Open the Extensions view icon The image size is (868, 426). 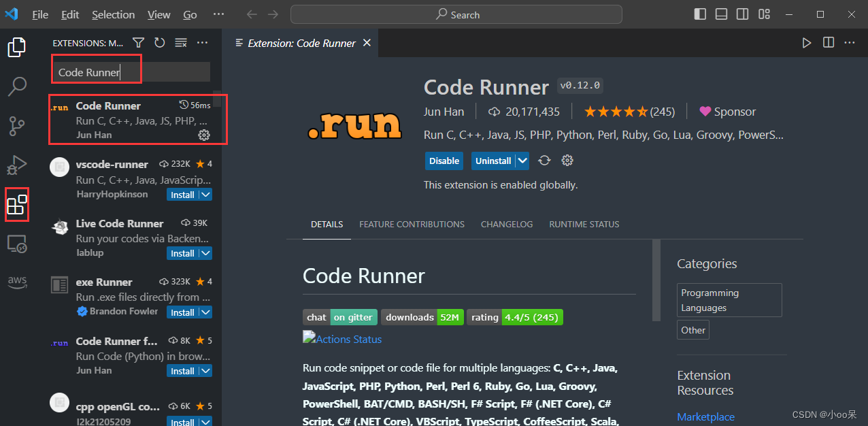16,204
